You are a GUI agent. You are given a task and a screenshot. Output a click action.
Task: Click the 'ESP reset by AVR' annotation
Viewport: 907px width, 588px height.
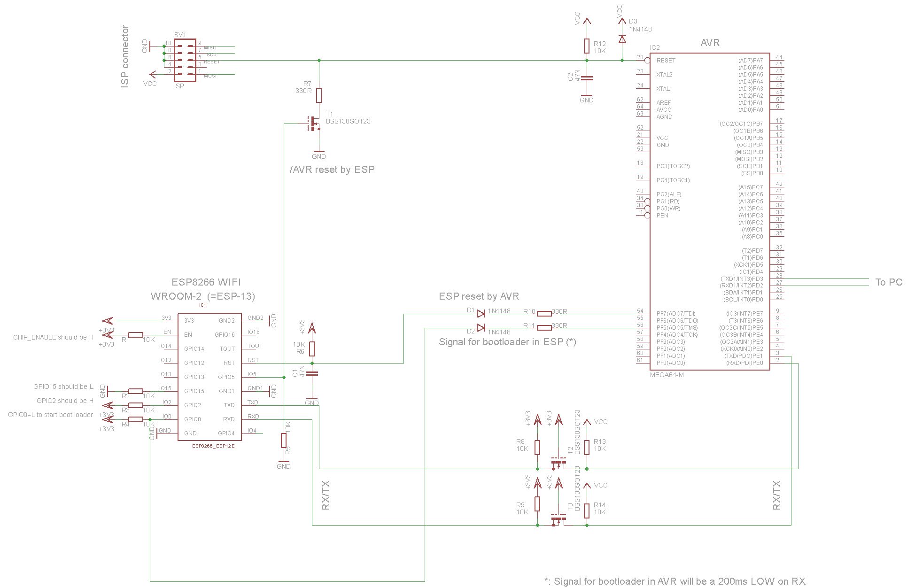(479, 296)
